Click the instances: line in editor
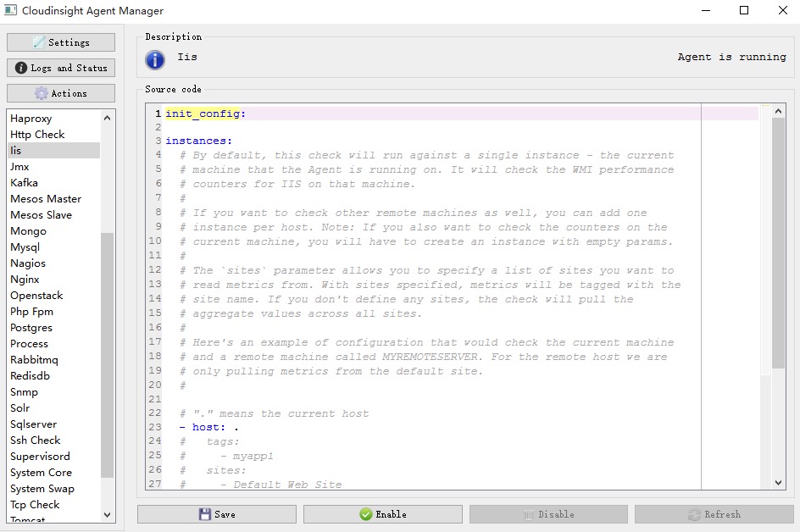The height and width of the screenshot is (532, 800). 198,141
